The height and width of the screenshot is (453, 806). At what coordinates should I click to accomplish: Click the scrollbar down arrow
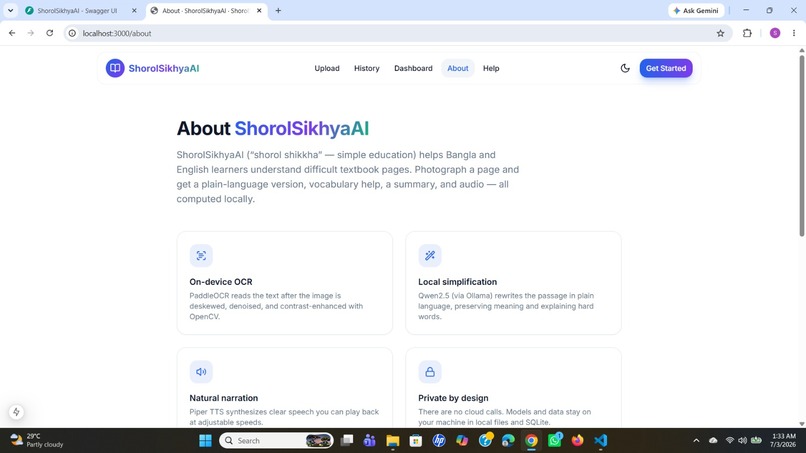click(801, 424)
